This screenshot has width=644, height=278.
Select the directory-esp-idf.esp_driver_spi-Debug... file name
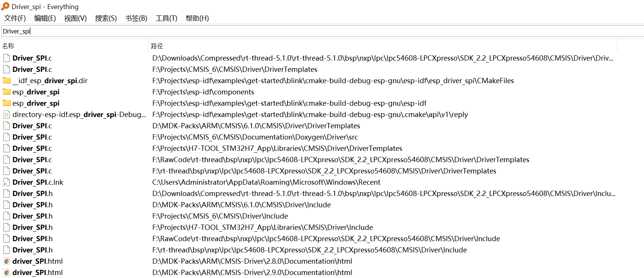point(79,114)
